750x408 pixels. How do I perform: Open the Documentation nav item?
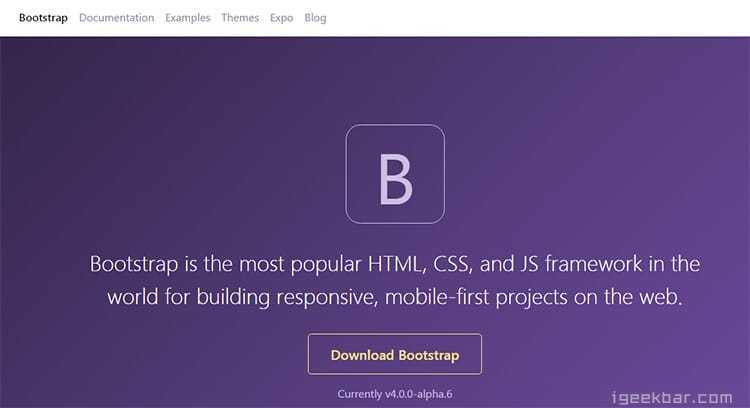point(116,18)
